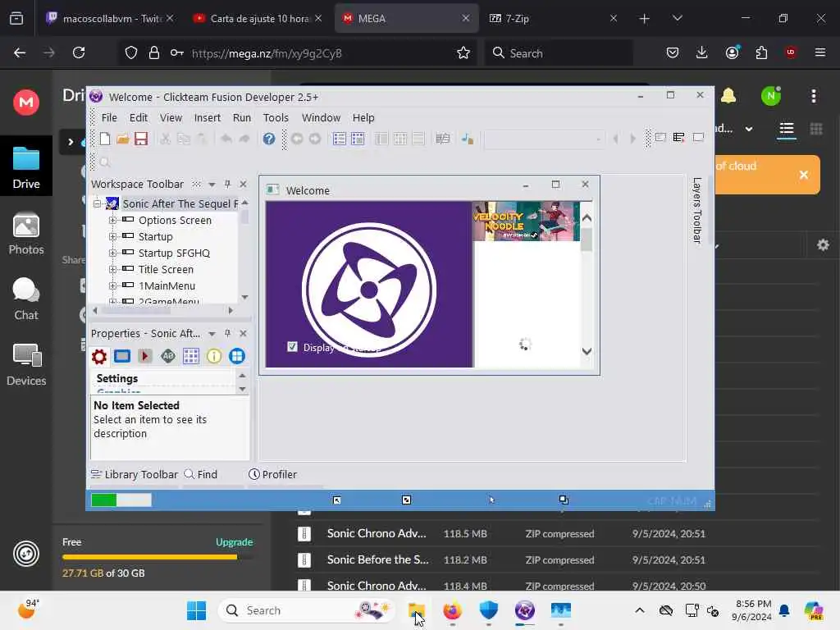Select the Values AB tab in Properties
Screen dimensions: 840x630
pyautogui.click(x=167, y=356)
